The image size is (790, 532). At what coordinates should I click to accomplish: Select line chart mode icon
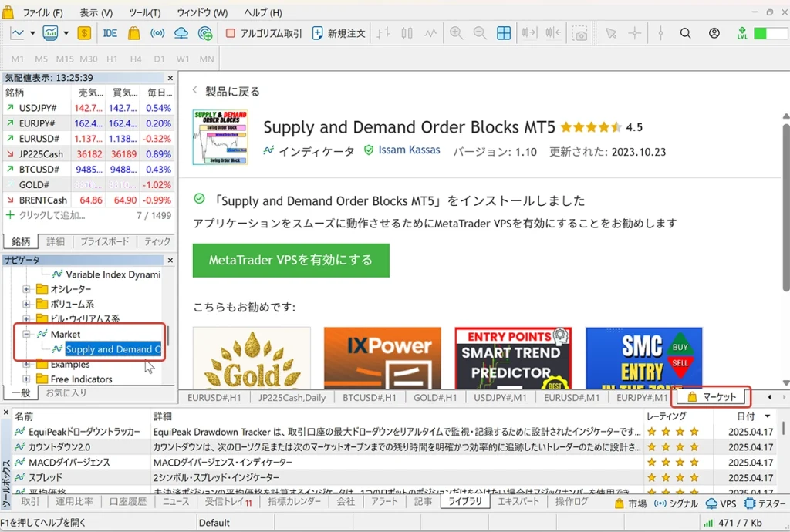click(430, 33)
